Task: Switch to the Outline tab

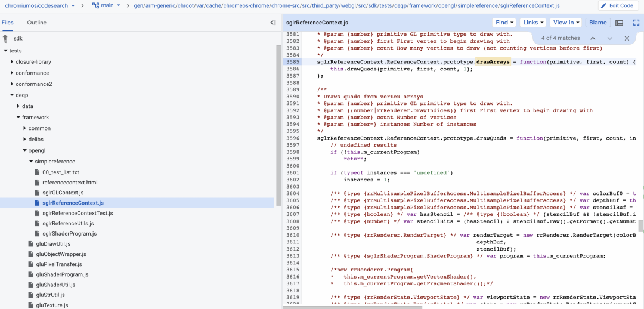Action: [36, 23]
